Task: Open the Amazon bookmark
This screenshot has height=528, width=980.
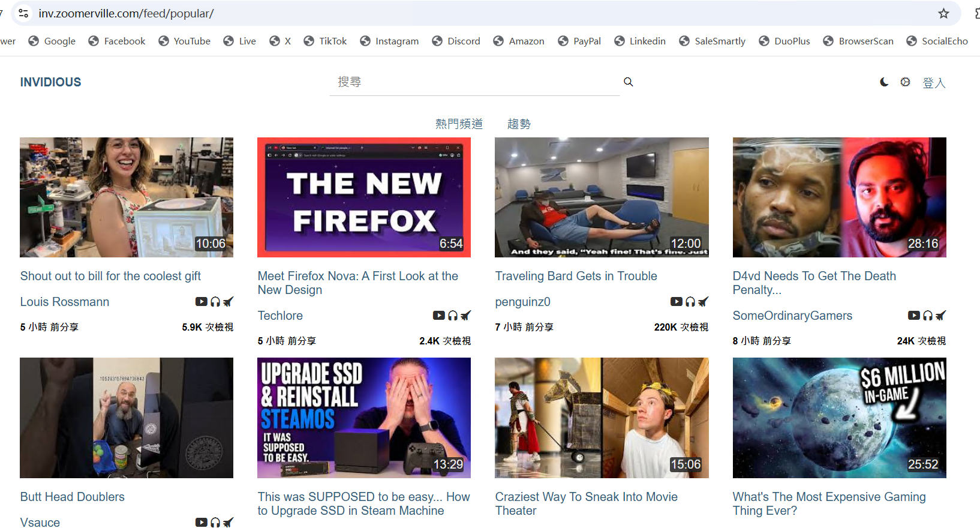Action: click(x=519, y=41)
